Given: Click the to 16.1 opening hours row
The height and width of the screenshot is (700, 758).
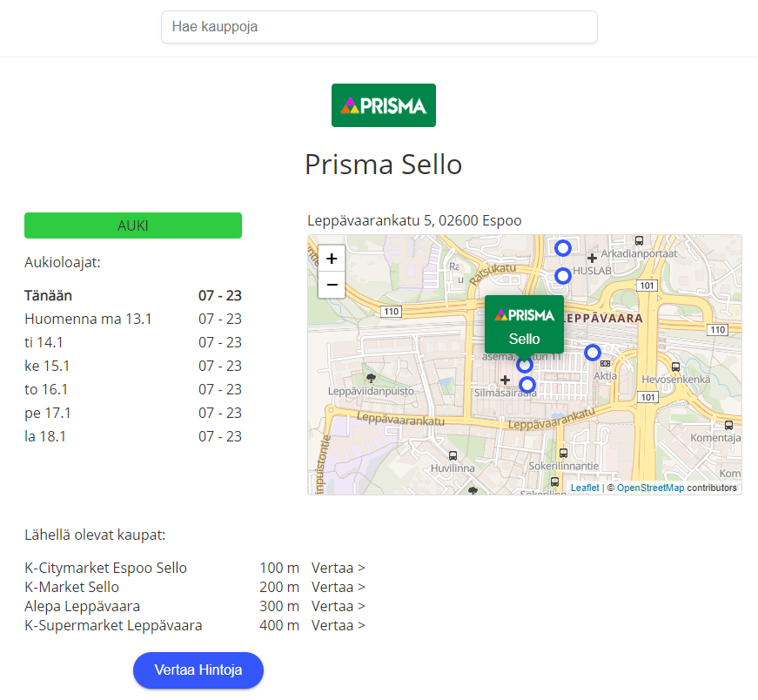Looking at the screenshot, I should [133, 389].
